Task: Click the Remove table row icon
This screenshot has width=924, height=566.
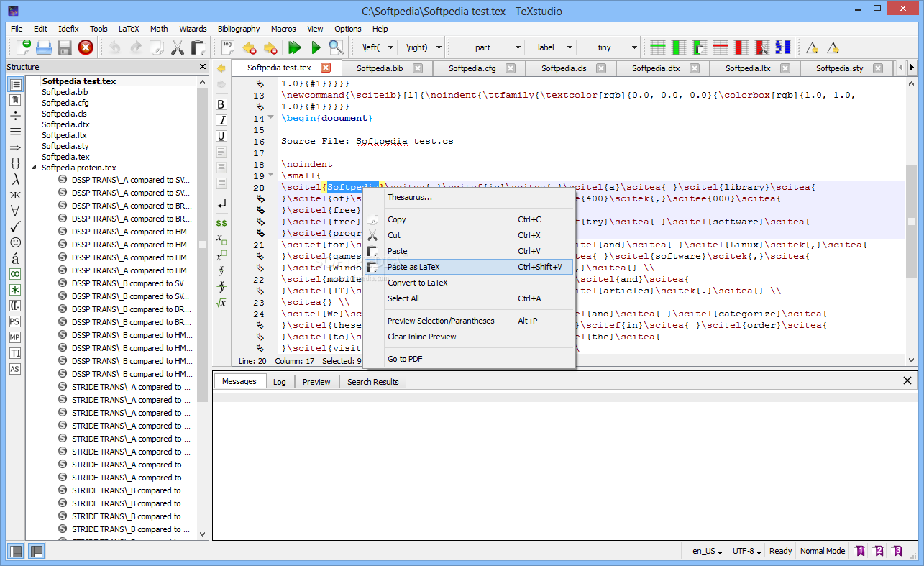Action: [721, 47]
